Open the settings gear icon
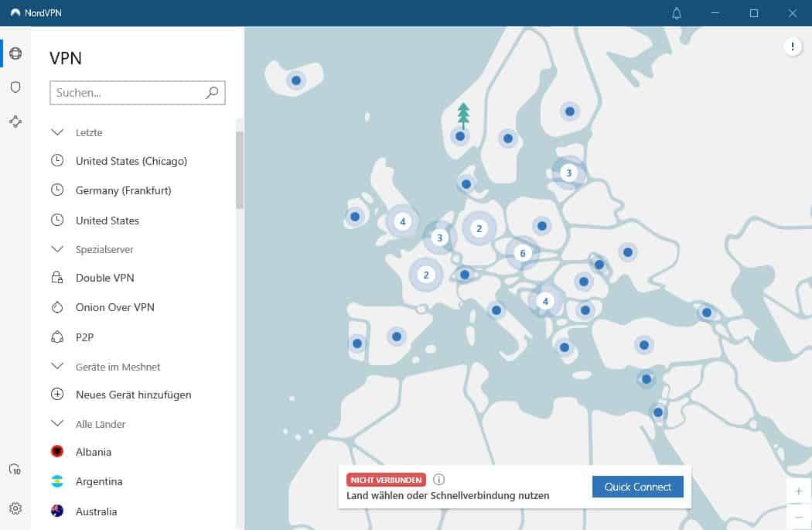The width and height of the screenshot is (812, 530). coord(15,508)
